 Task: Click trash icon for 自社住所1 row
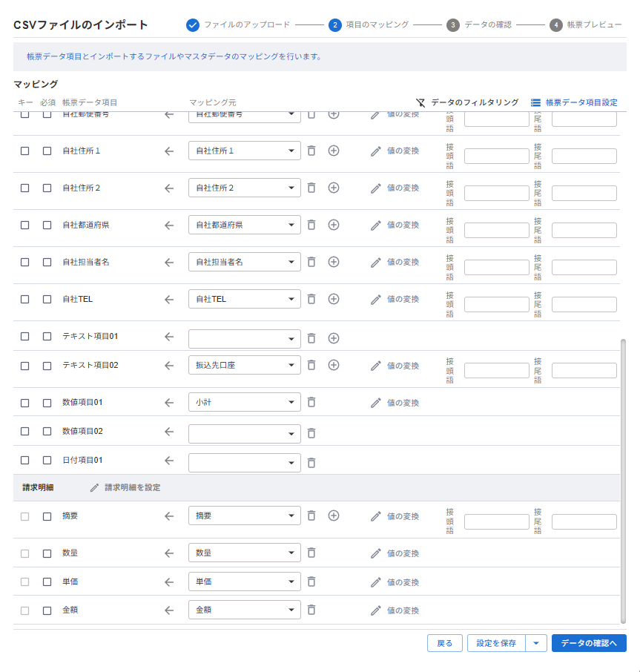click(x=311, y=151)
